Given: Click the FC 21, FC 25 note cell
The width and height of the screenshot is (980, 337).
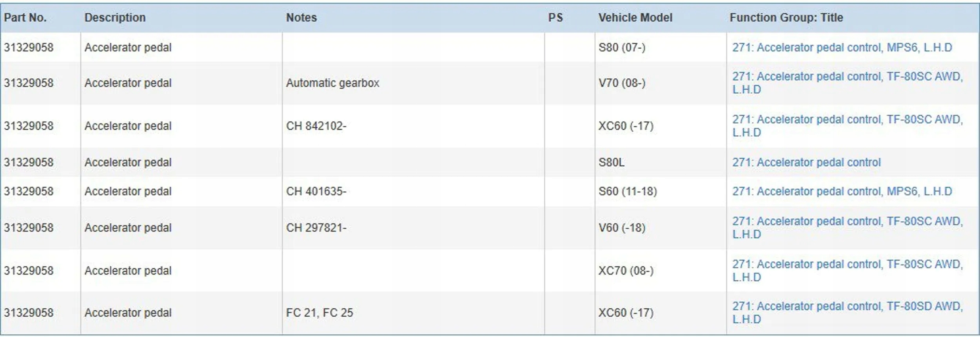Looking at the screenshot, I should (x=319, y=313).
